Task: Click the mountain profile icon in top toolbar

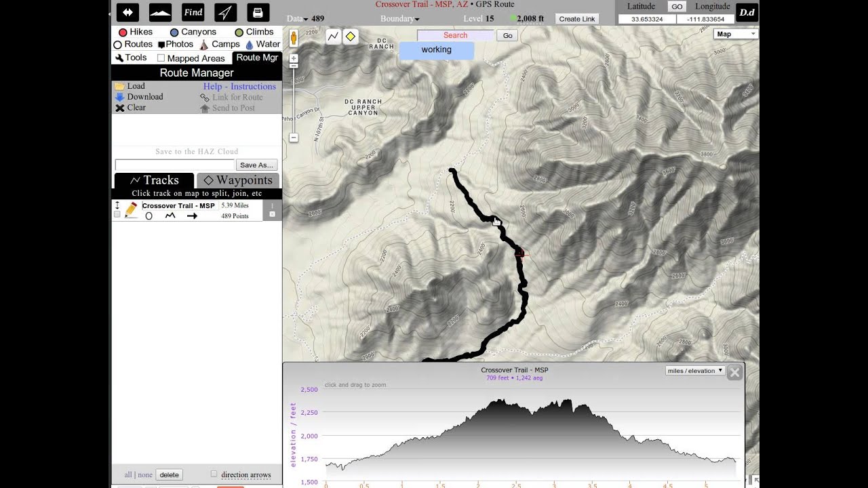Action: click(x=160, y=12)
